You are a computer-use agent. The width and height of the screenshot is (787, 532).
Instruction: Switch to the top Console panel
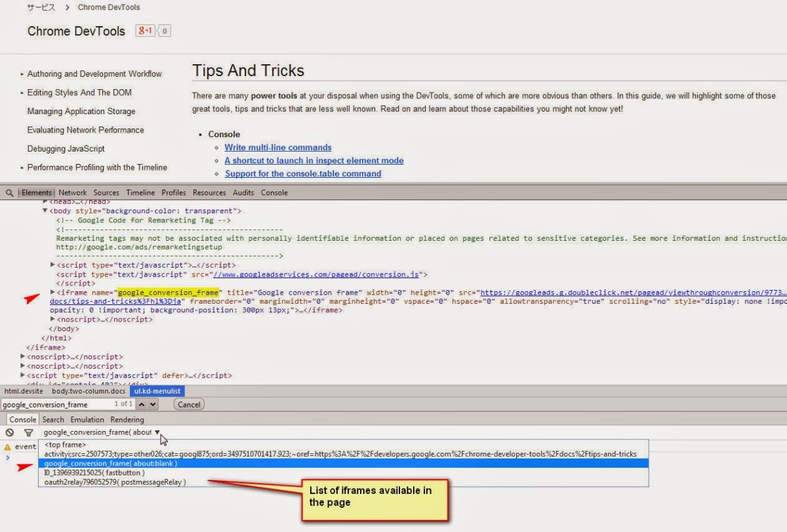[x=274, y=193]
